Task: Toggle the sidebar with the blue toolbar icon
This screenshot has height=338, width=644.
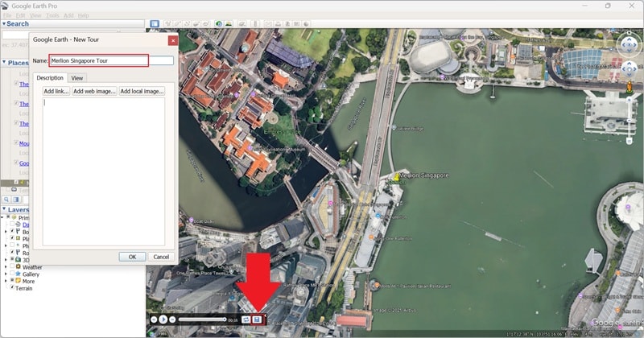Action: (x=155, y=24)
